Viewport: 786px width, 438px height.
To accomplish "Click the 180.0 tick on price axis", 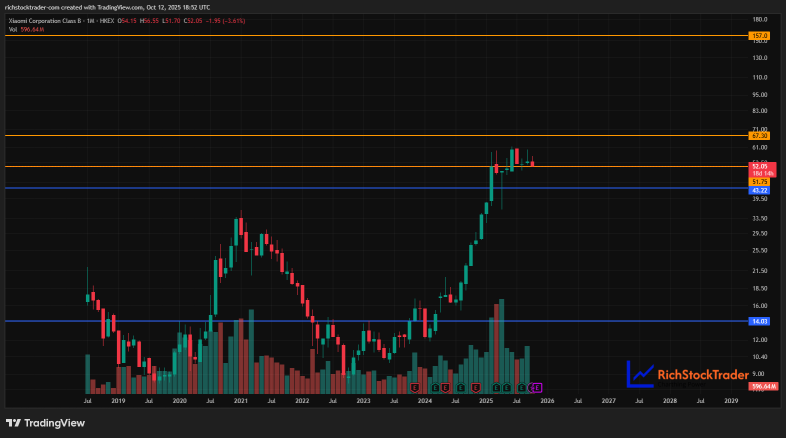I will (759, 19).
